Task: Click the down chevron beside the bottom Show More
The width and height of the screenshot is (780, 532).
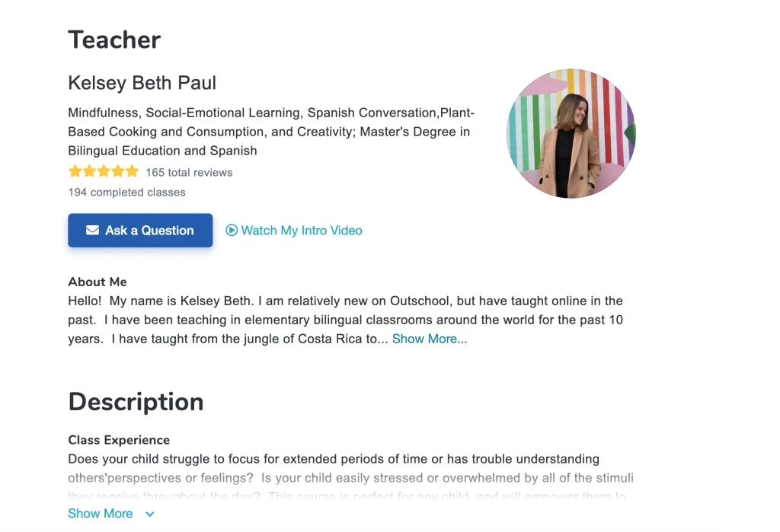Action: tap(150, 514)
